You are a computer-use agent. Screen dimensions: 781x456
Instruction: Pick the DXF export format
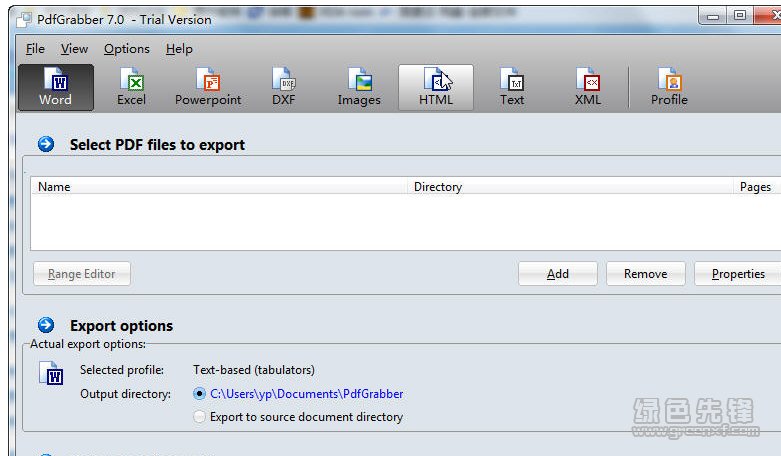[284, 88]
